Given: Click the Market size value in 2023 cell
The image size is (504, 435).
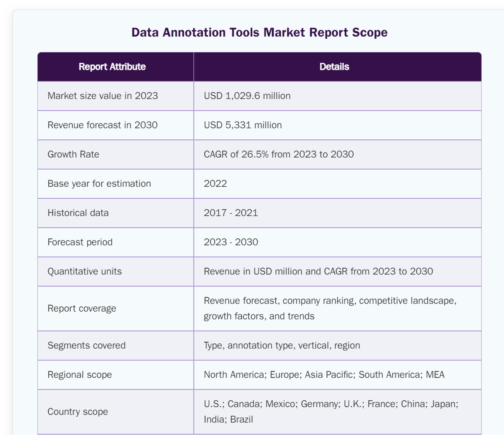Looking at the screenshot, I should point(103,96).
